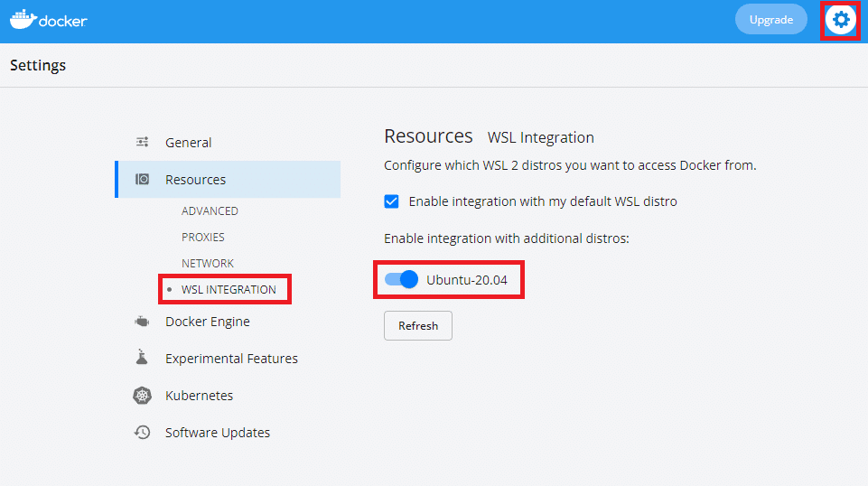Uncheck default WSL distro integration checkbox
Image resolution: width=868 pixels, height=486 pixels.
coord(392,201)
